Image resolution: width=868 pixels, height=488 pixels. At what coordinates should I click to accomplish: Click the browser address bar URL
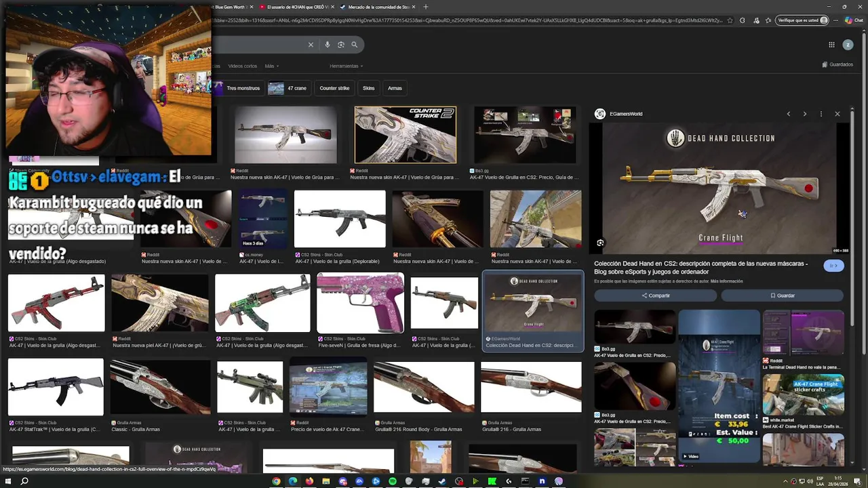click(468, 20)
